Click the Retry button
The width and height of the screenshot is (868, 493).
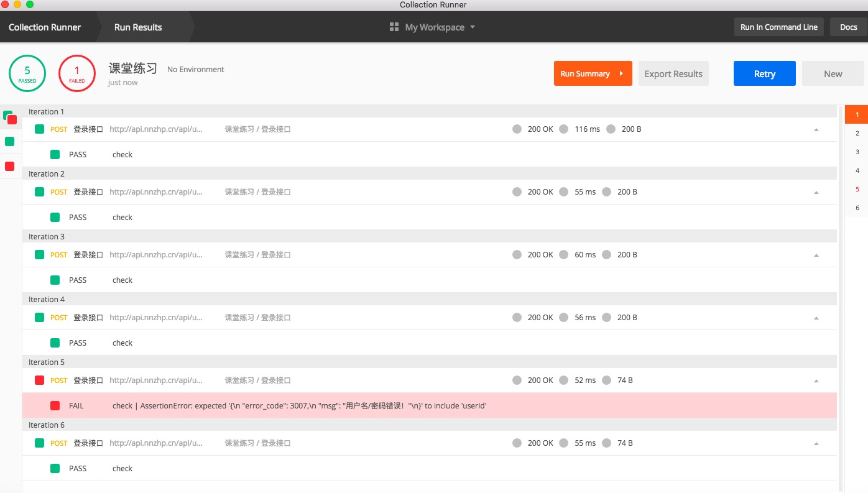click(764, 73)
